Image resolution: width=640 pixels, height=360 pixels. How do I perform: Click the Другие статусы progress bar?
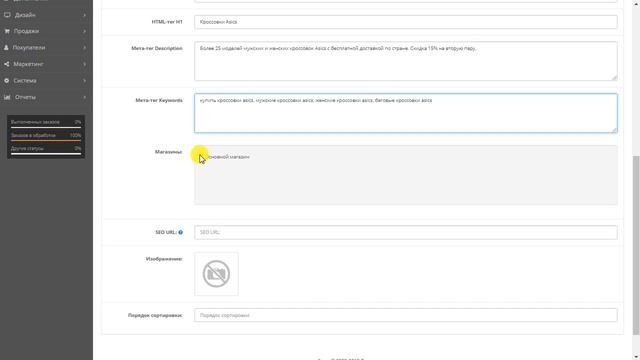pyautogui.click(x=46, y=154)
